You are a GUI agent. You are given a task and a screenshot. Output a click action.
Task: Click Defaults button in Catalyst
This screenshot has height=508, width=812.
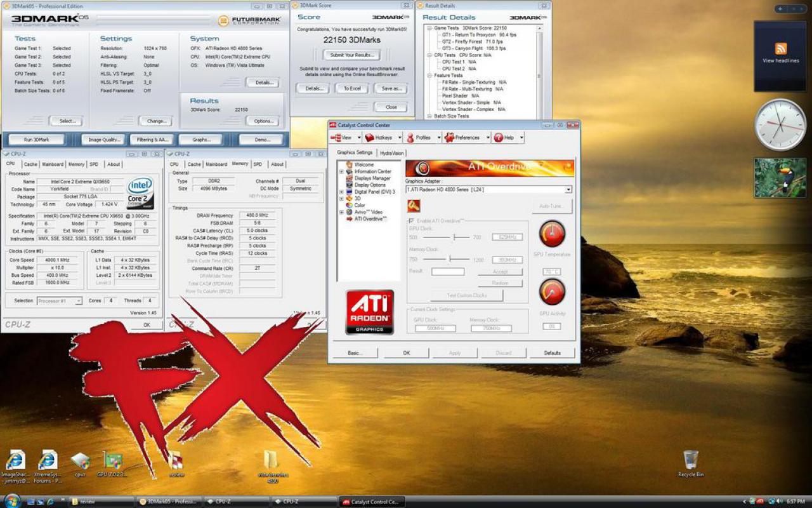point(552,353)
